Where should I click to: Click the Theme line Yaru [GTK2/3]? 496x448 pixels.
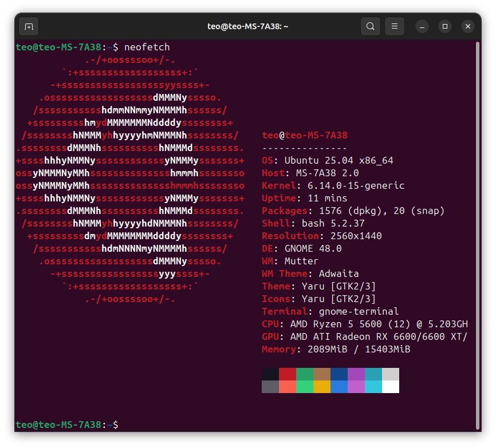pyautogui.click(x=319, y=286)
